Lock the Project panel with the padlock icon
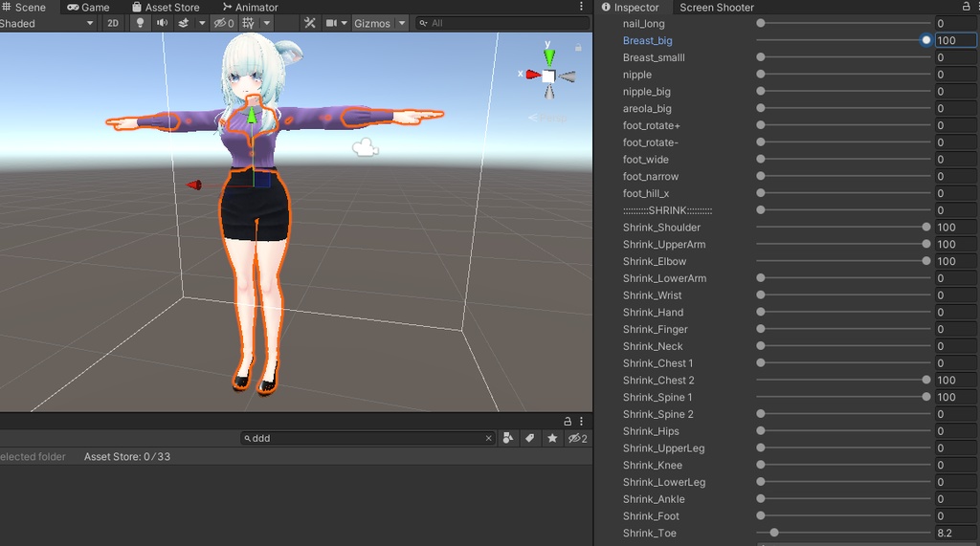Viewport: 980px width, 546px height. coord(568,421)
